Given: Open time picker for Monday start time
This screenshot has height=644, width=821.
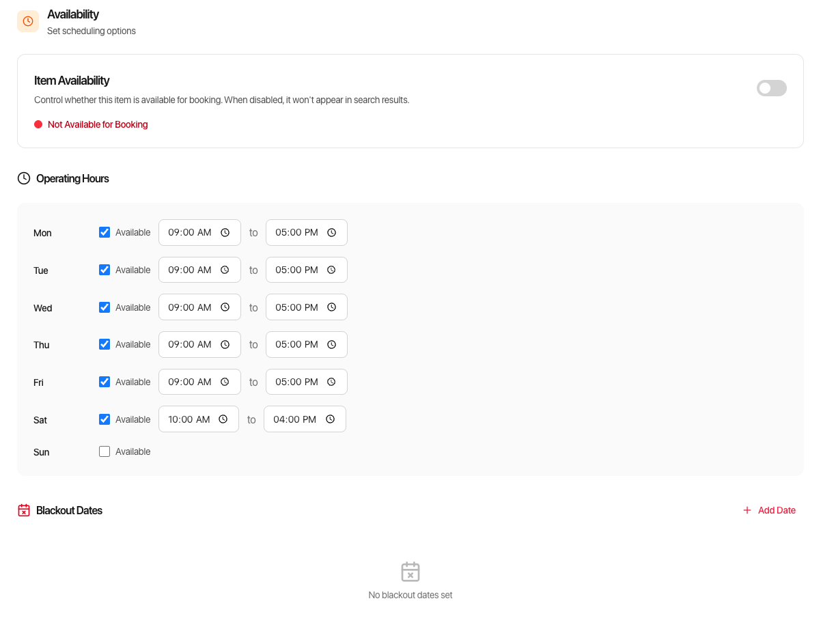Looking at the screenshot, I should (225, 232).
